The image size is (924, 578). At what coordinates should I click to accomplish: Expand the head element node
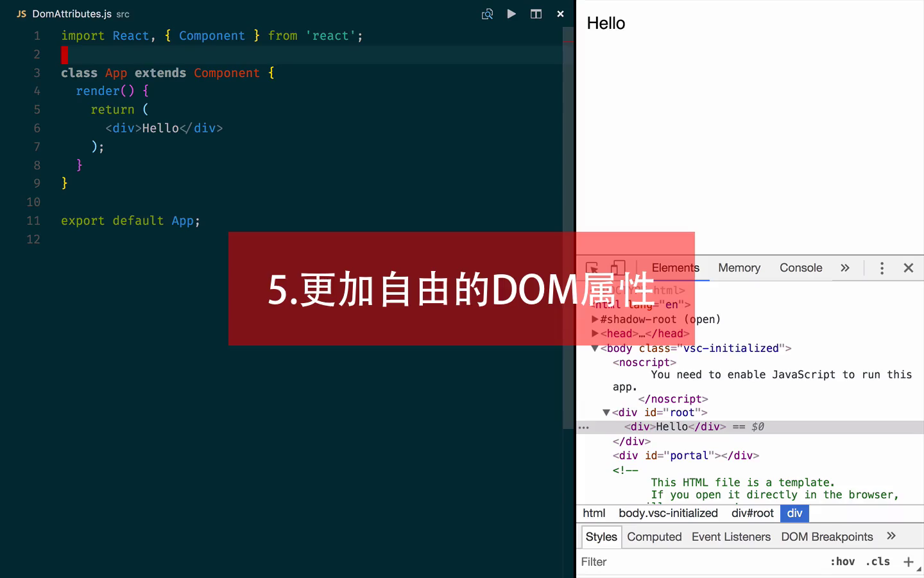click(x=595, y=333)
